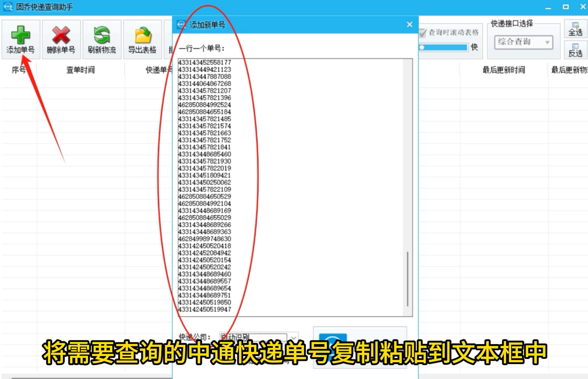588x379 pixels.
Task: Click the 序号 column header
Action: (x=19, y=70)
